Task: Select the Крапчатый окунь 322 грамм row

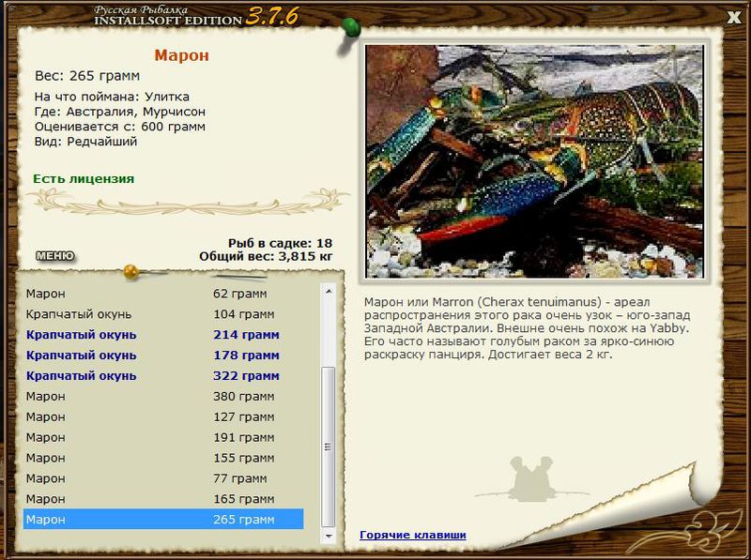Action: point(163,376)
